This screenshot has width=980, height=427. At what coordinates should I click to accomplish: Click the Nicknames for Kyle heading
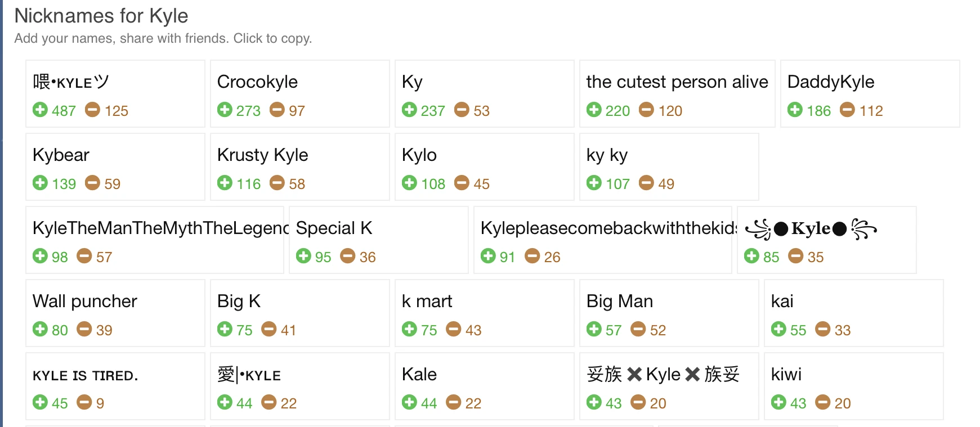click(x=101, y=16)
